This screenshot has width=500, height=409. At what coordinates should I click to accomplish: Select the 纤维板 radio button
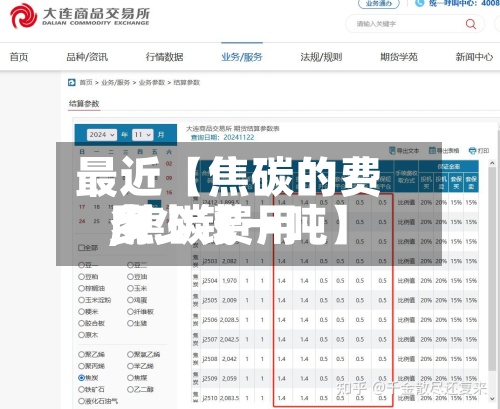tap(130, 312)
